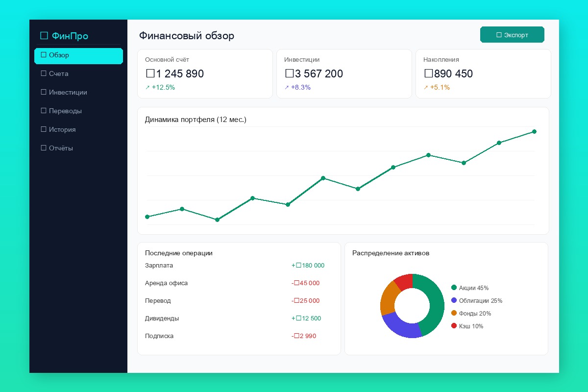588x392 pixels.
Task: Click the Распределение активов heading
Action: pos(391,253)
